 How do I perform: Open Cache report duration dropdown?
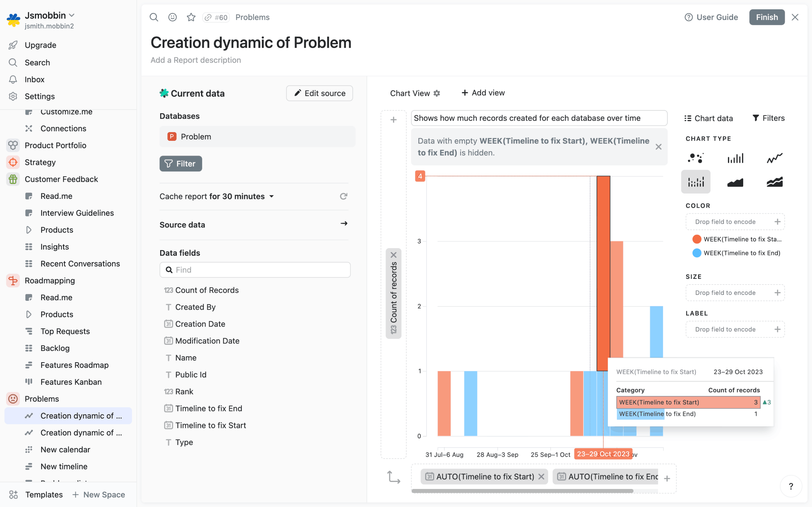[272, 196]
